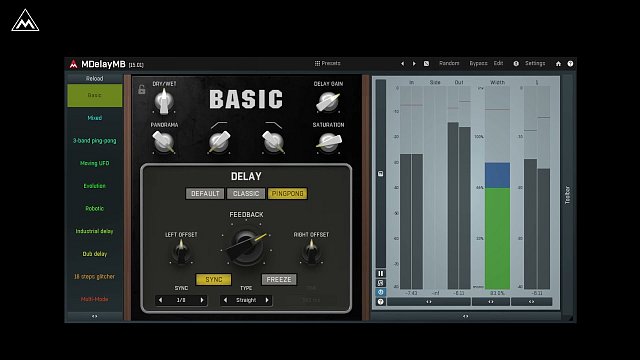Screen dimensions: 640x360
Task: Expand the Width meter section arrows
Action: pyautogui.click(x=491, y=302)
